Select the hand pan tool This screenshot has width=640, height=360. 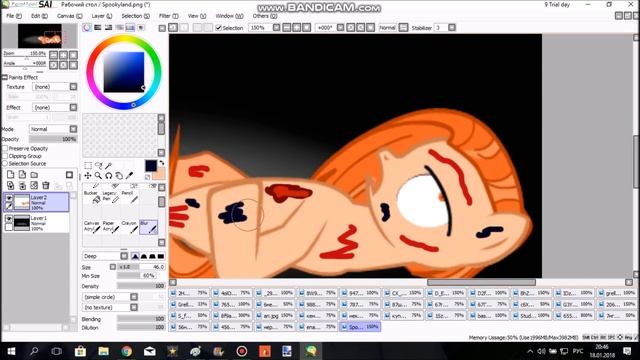click(x=119, y=176)
